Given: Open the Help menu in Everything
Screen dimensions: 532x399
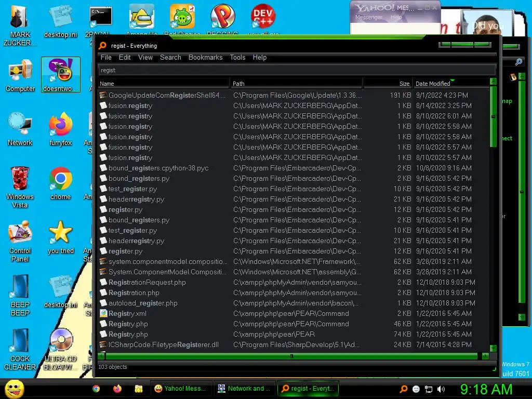Looking at the screenshot, I should click(x=260, y=57).
